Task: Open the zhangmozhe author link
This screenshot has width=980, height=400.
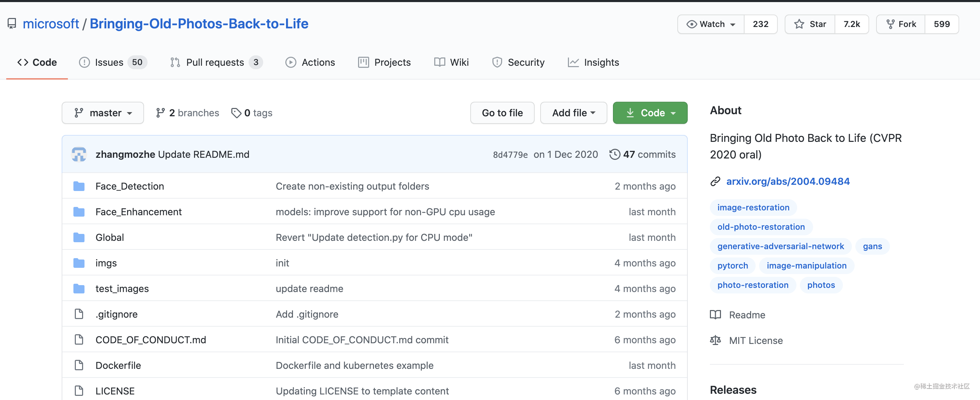Action: tap(125, 154)
